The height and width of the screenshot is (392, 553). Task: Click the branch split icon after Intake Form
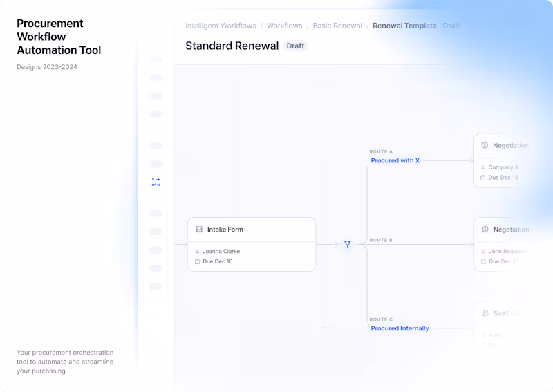point(347,244)
